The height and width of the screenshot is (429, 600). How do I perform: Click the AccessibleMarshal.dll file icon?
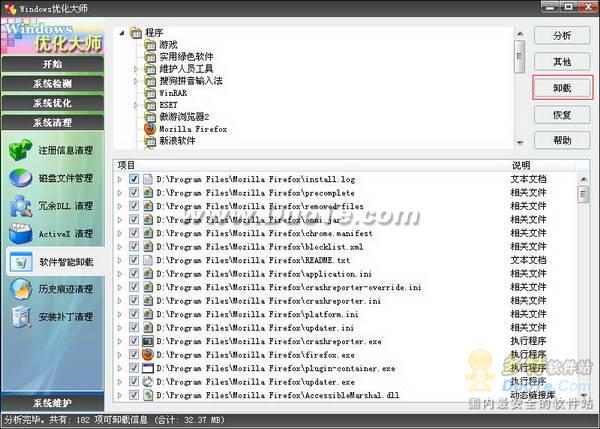148,395
